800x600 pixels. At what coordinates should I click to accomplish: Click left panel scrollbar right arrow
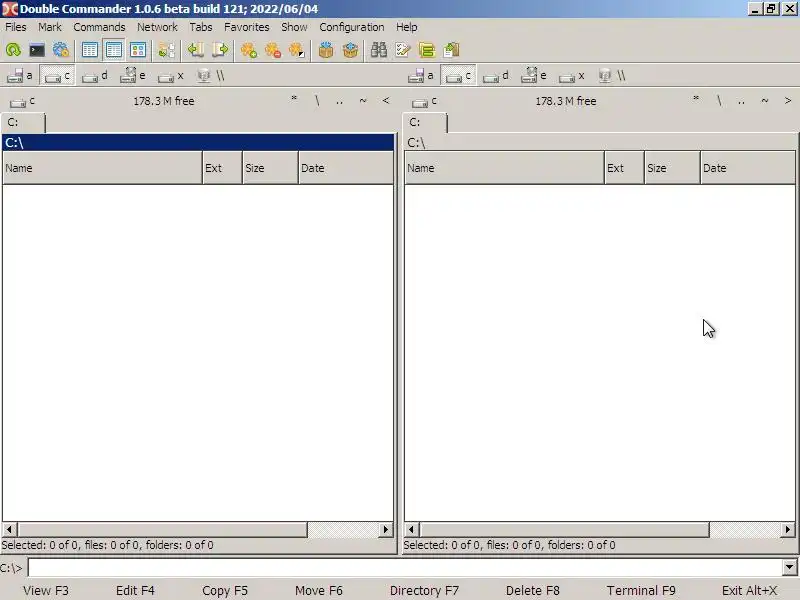pos(386,530)
